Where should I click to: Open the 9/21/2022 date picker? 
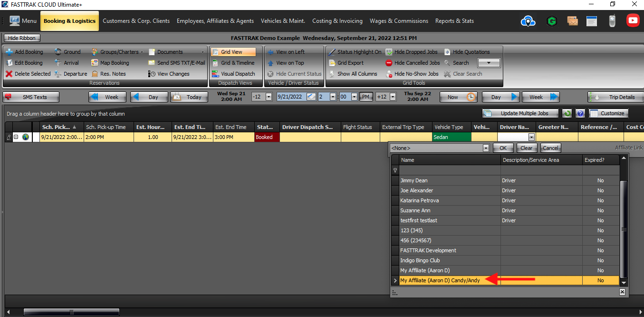[311, 97]
